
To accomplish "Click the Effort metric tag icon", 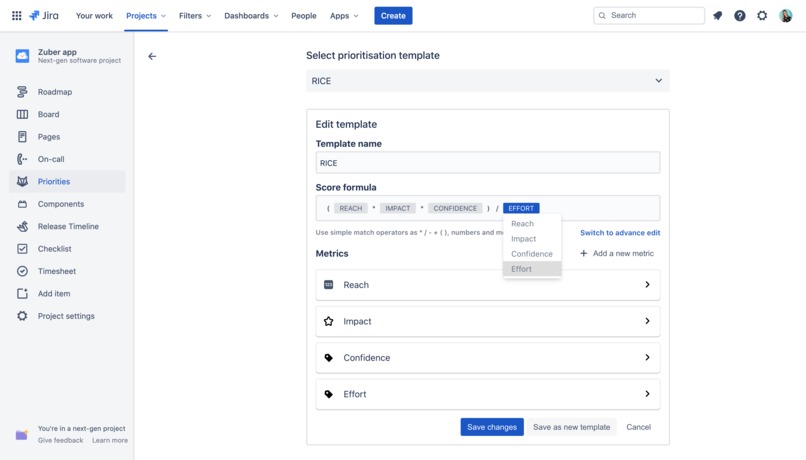I will [x=328, y=394].
